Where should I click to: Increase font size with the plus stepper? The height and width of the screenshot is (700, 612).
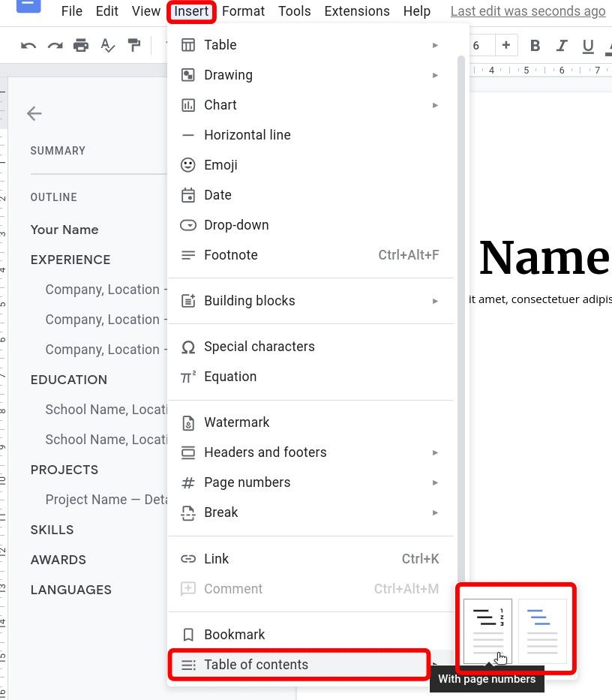[x=506, y=45]
